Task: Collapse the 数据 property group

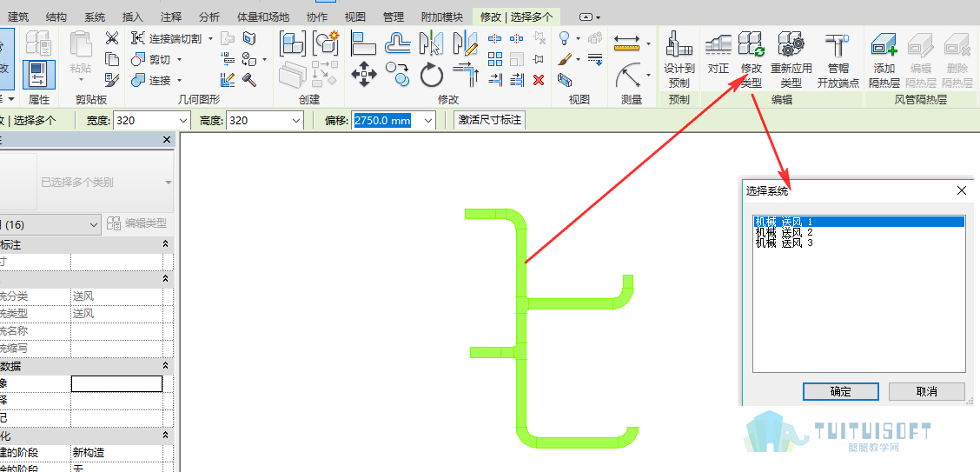Action: point(165,366)
